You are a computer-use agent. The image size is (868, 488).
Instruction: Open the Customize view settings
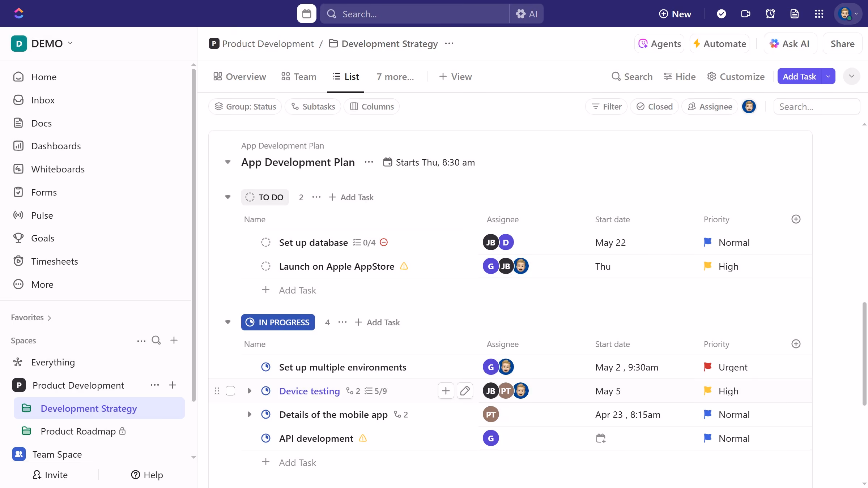[x=736, y=77]
